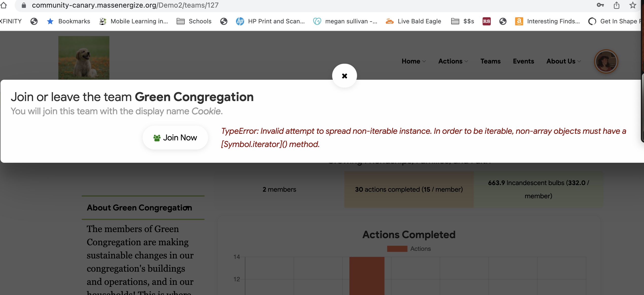Click the password key icon
The image size is (644, 295).
(x=600, y=5)
